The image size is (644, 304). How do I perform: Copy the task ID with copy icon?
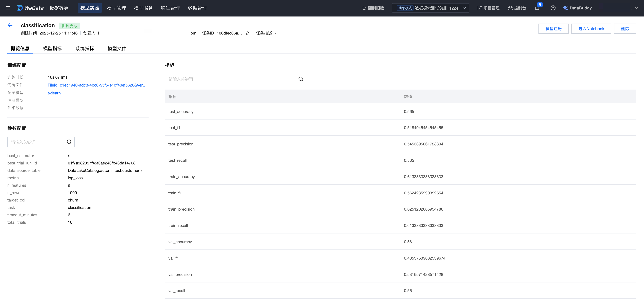click(x=248, y=33)
